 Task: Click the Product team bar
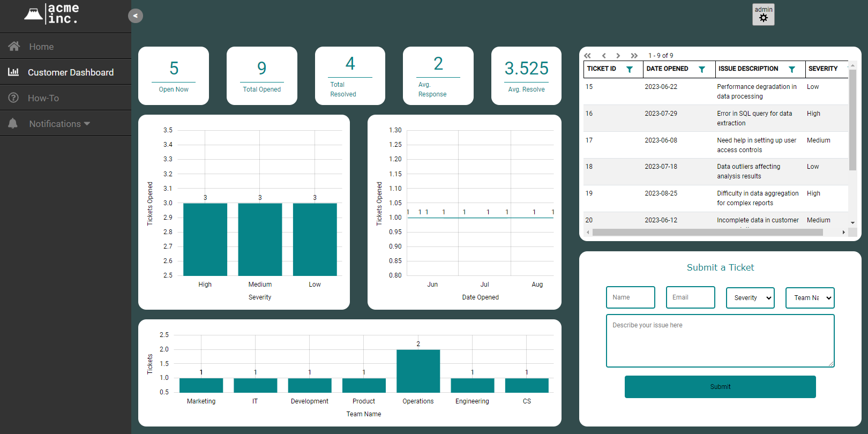pos(364,385)
